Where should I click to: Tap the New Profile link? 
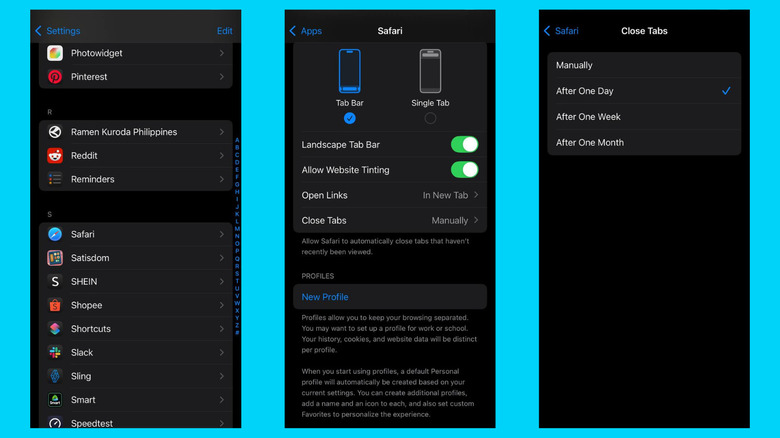[325, 297]
